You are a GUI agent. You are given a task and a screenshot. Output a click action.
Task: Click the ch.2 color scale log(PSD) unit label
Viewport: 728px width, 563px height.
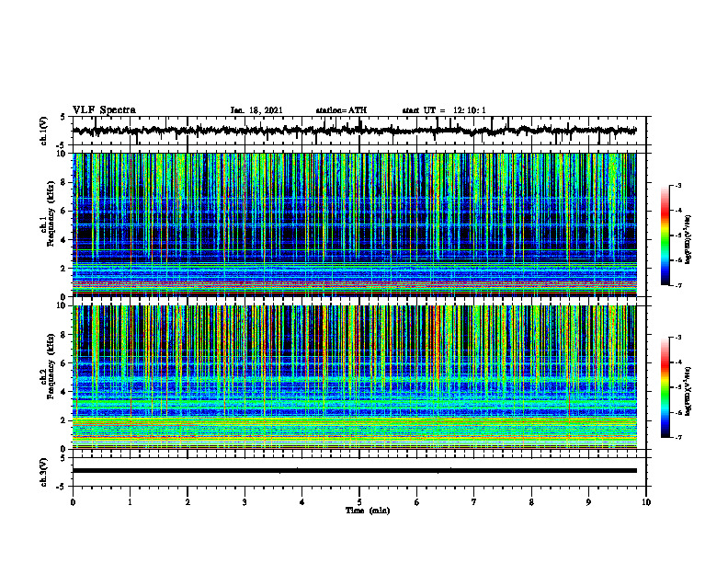point(688,391)
